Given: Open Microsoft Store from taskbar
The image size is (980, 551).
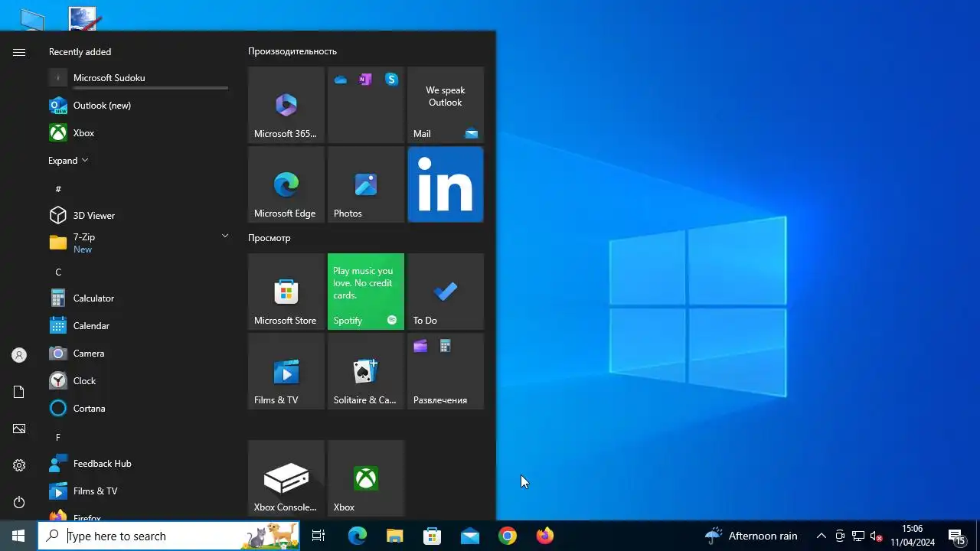Looking at the screenshot, I should pyautogui.click(x=433, y=536).
